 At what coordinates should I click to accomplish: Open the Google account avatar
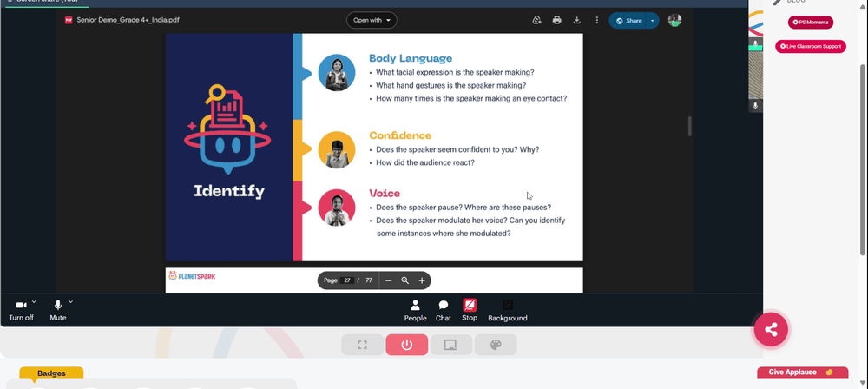674,21
